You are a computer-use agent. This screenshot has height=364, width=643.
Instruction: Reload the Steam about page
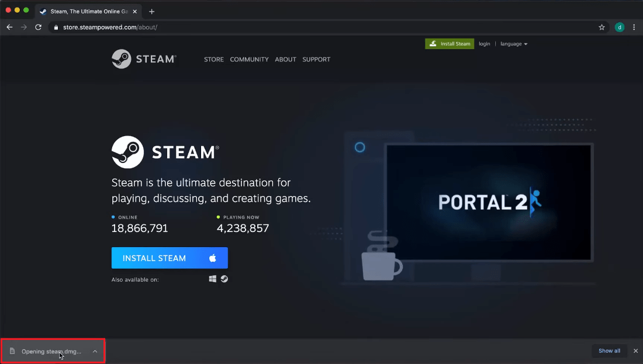[x=38, y=27]
